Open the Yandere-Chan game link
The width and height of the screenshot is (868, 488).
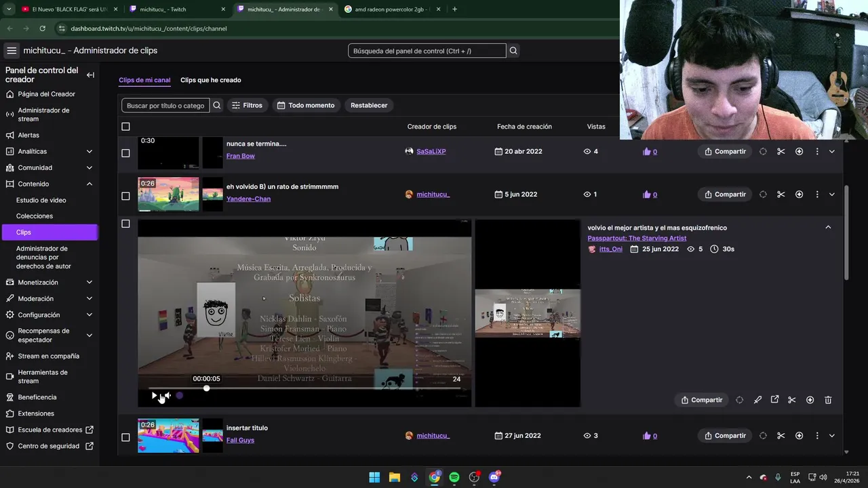coord(248,199)
